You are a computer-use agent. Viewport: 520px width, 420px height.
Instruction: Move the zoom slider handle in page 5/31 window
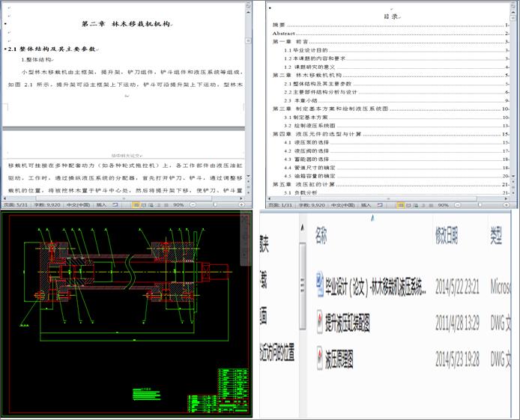pyautogui.click(x=215, y=205)
